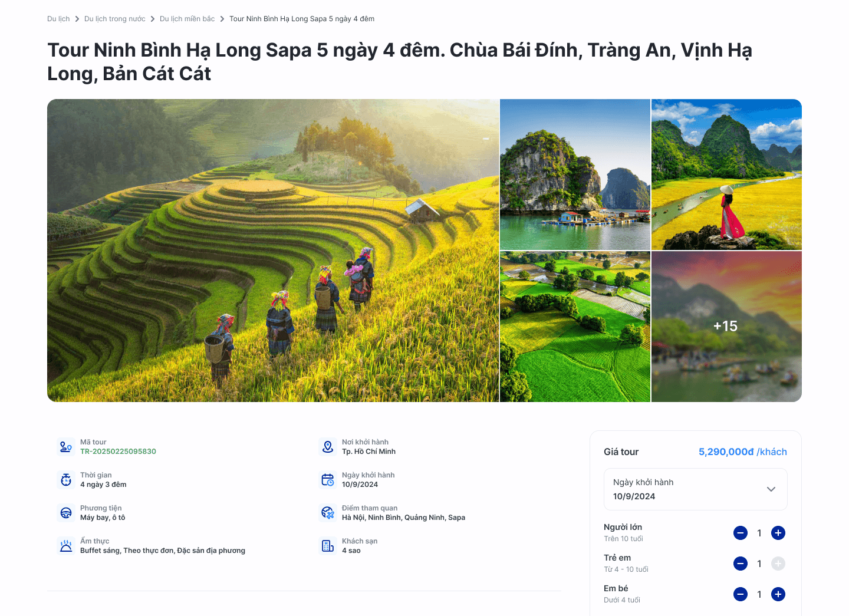The image size is (849, 616).
Task: Click the food cloche Ẩm thực icon
Action: click(x=66, y=546)
